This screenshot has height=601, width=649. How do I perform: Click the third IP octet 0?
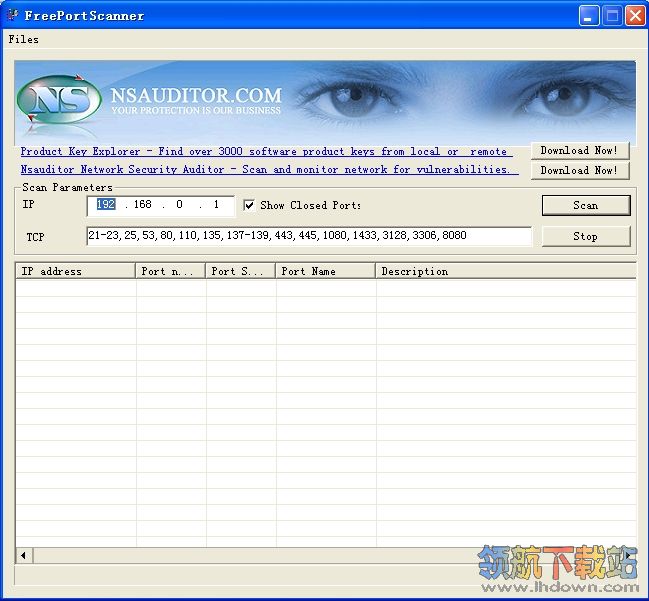point(179,204)
